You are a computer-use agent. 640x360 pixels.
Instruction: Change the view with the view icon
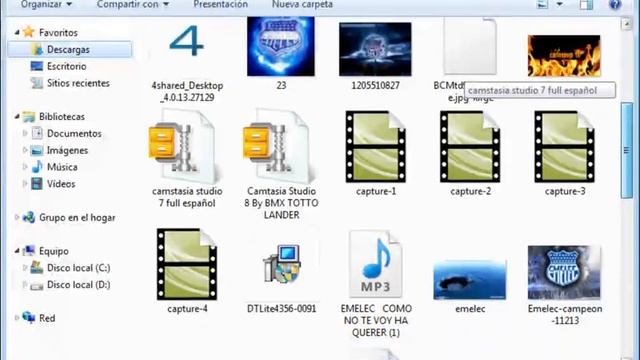542,4
